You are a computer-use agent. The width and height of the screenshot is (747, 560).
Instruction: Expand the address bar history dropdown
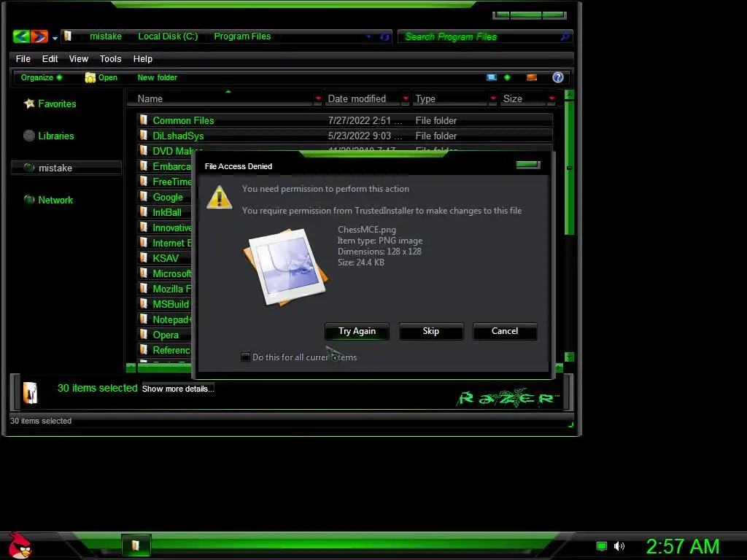[368, 36]
